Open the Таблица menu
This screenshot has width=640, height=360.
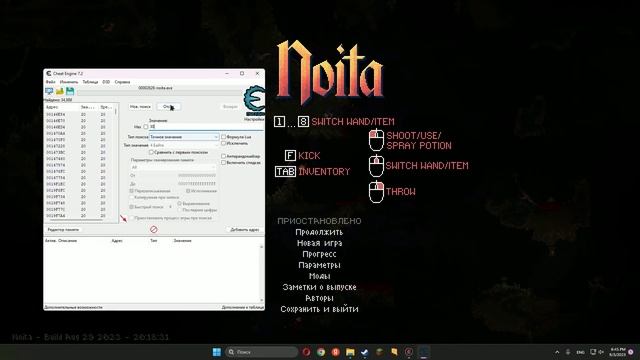tap(90, 82)
